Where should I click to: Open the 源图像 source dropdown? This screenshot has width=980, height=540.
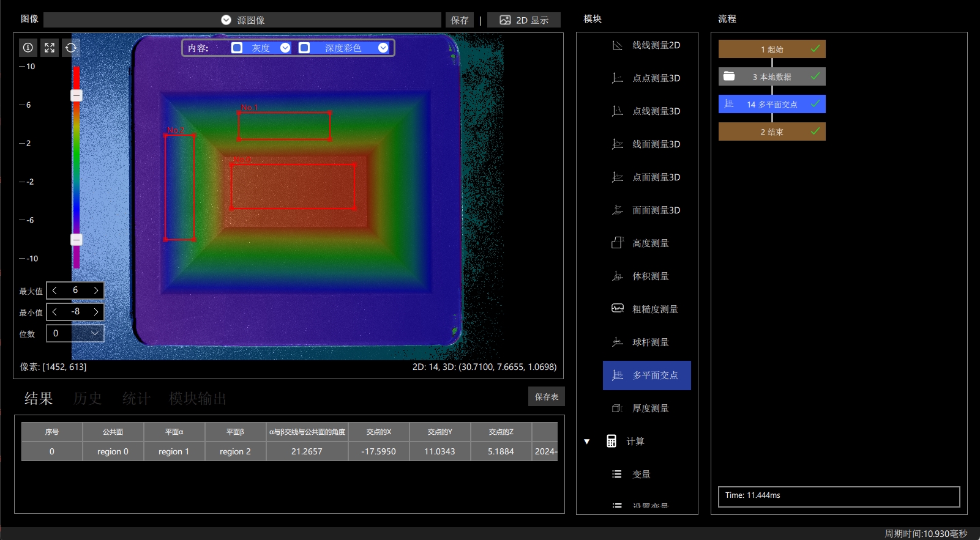242,20
